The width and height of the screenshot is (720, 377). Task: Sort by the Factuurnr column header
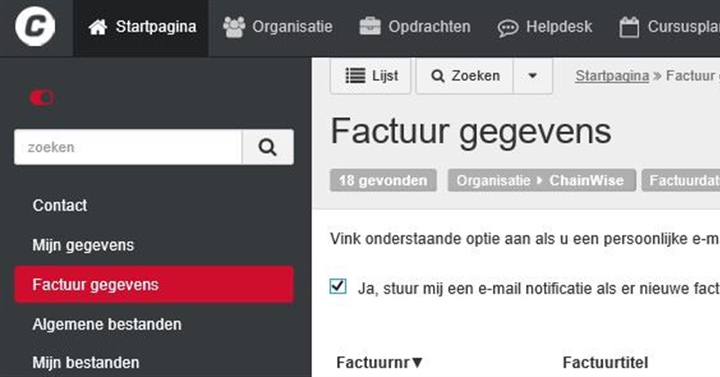coord(379,362)
